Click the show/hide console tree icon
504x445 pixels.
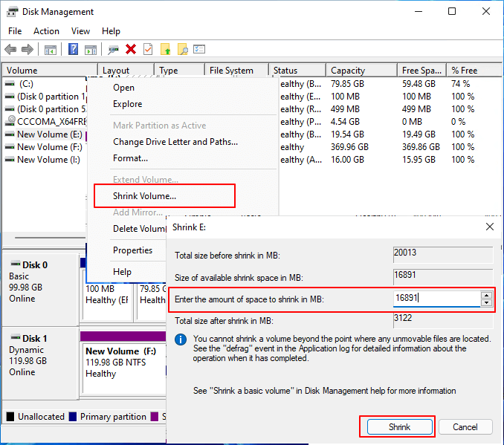[51, 50]
